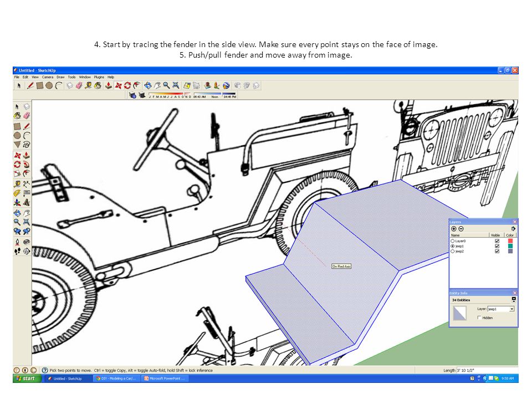Switch to DIY - Modeling a Car taskbar button
532x399 pixels.
(116, 378)
